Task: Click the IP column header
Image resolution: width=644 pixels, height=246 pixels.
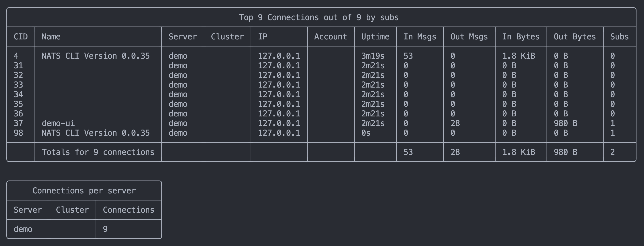Action: [263, 37]
